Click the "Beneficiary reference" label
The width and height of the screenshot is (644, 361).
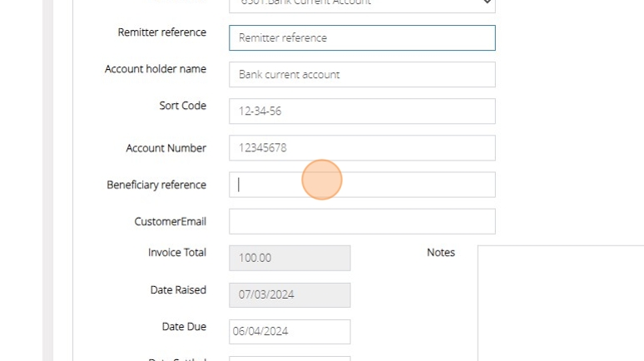pos(156,185)
